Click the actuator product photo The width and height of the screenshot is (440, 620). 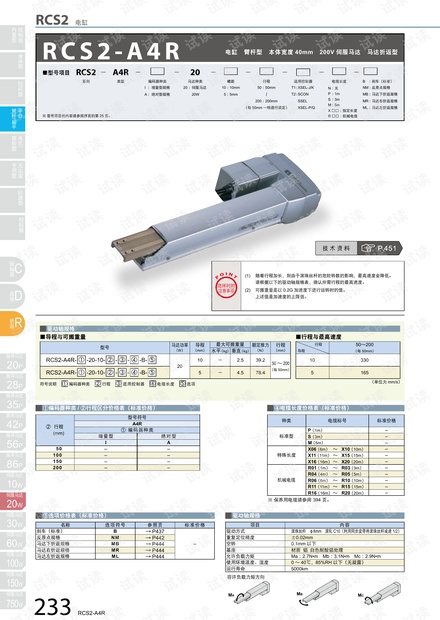point(217,211)
